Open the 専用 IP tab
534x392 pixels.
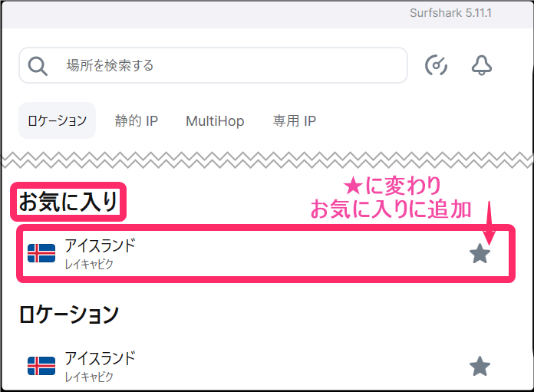(x=295, y=121)
